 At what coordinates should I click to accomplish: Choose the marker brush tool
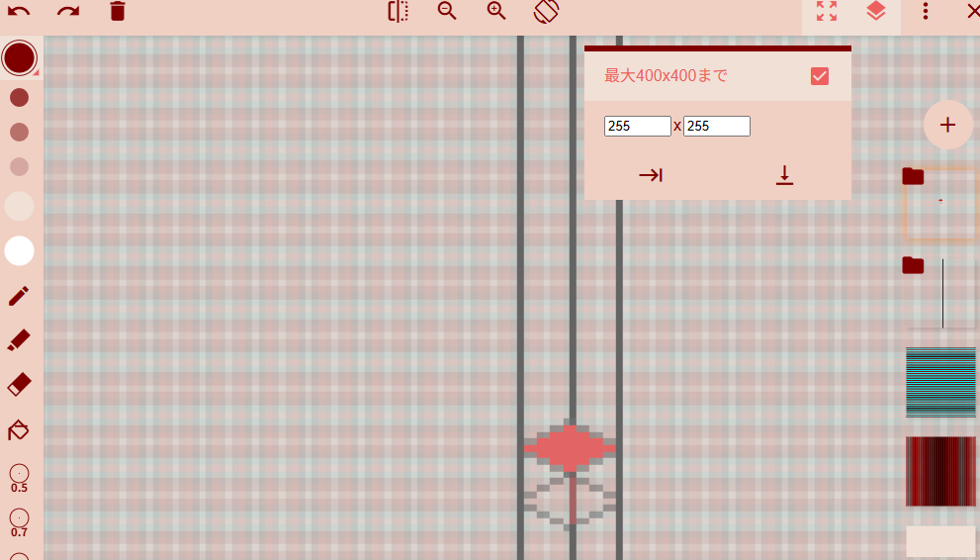19,340
